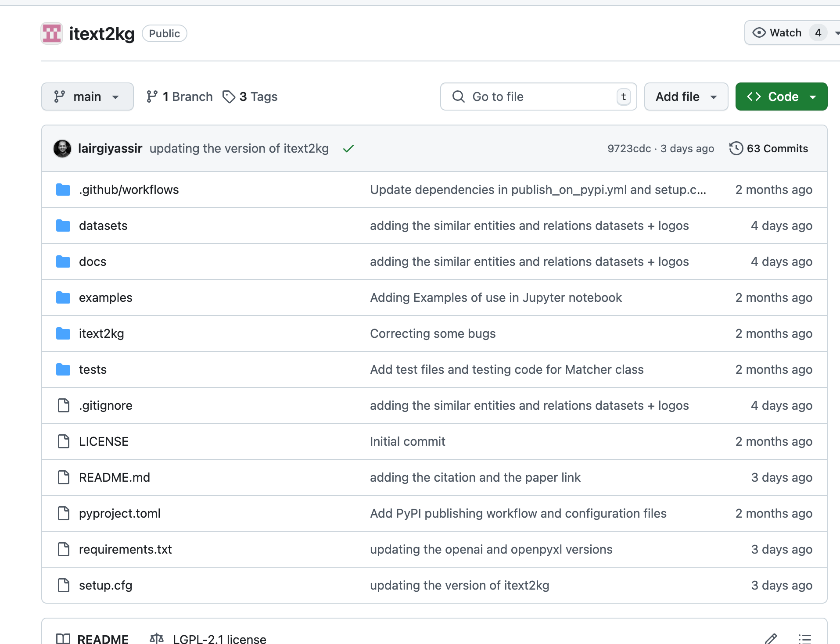840x644 pixels.
Task: Click the pencil edit README icon
Action: [771, 638]
